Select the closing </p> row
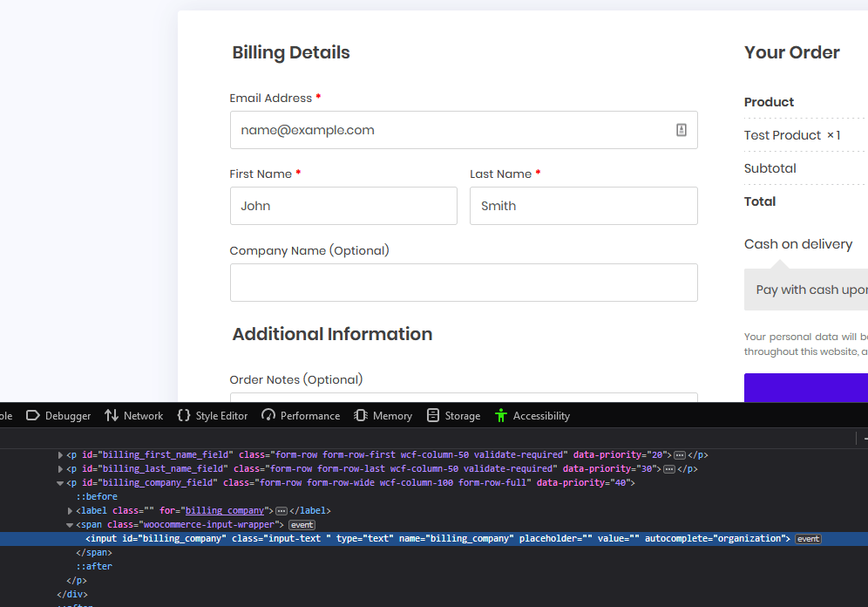 [77, 581]
